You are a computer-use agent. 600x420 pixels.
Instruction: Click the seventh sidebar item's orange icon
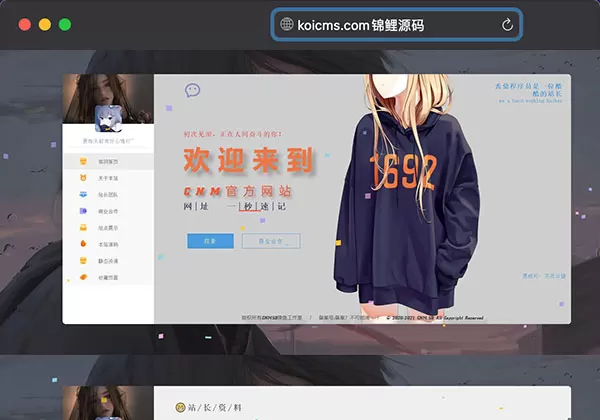pos(84,261)
